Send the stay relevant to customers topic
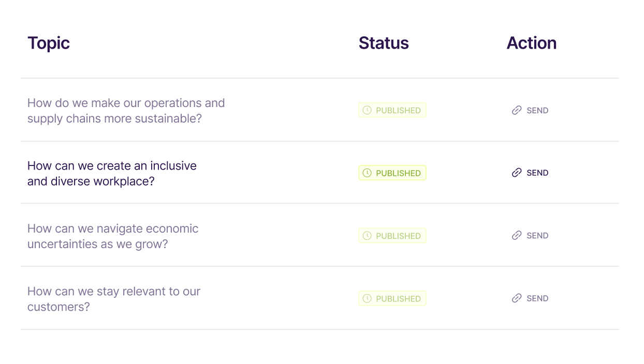Image resolution: width=644 pixels, height=364 pixels. [x=530, y=298]
